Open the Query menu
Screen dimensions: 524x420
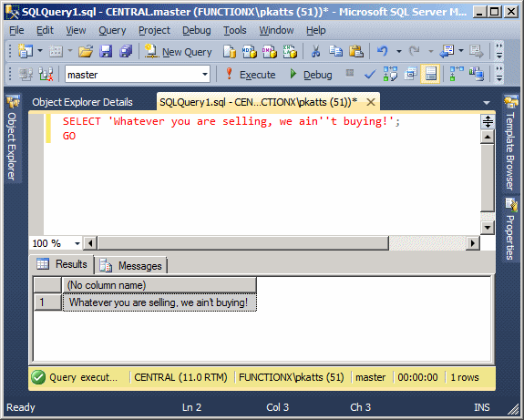[112, 30]
